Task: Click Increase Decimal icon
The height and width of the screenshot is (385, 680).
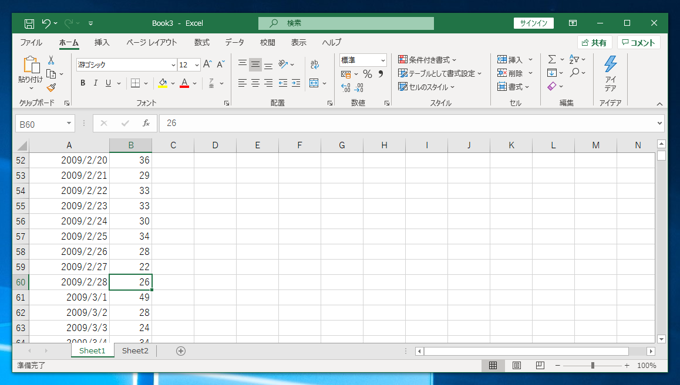Action: [x=346, y=88]
